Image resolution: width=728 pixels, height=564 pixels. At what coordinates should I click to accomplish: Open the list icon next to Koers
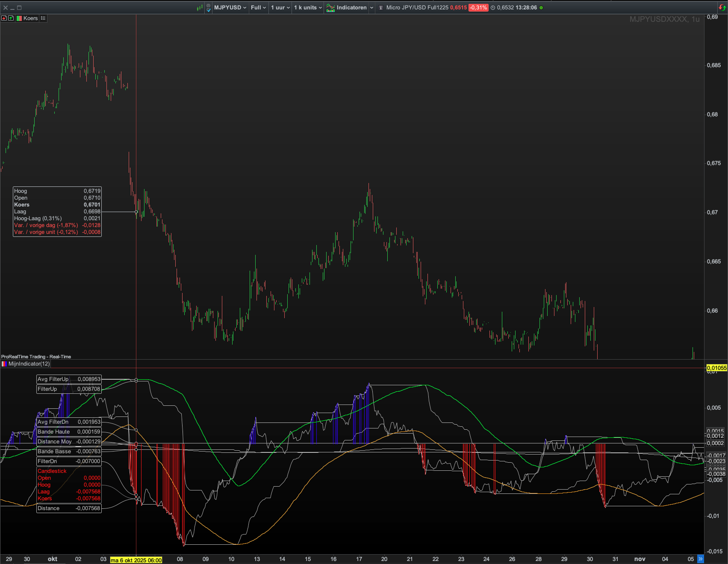tap(43, 18)
